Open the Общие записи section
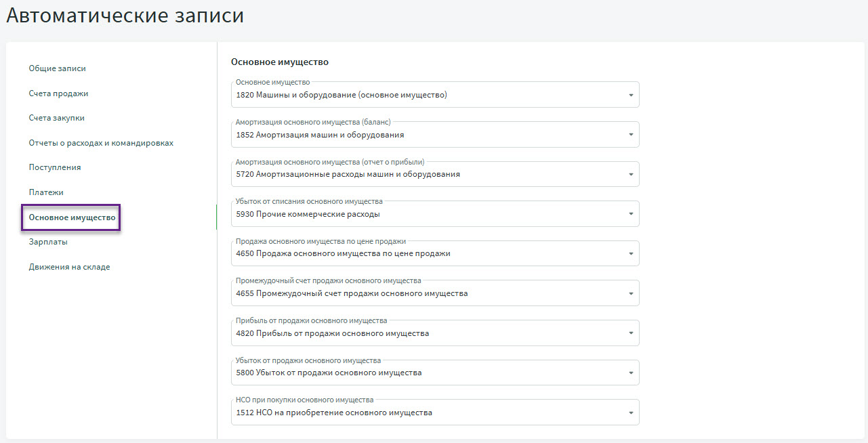Viewport: 868px width, 443px height. pos(57,68)
